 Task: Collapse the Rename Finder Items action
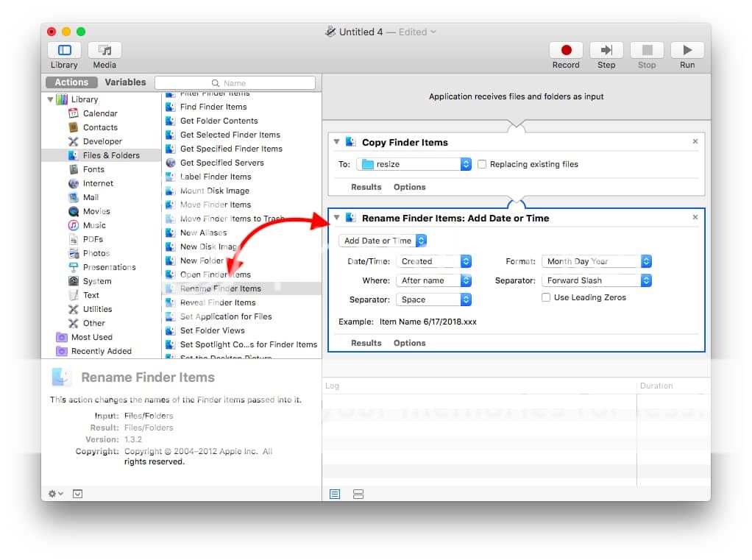(x=337, y=218)
